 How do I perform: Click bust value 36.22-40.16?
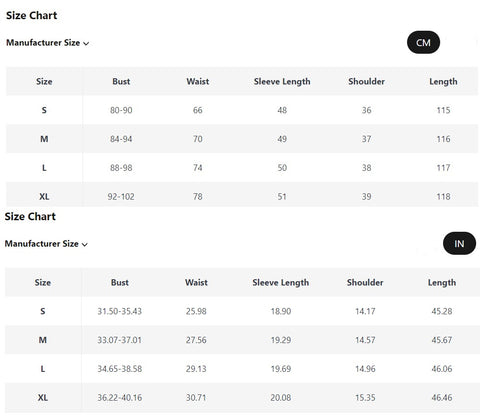pyautogui.click(x=120, y=398)
